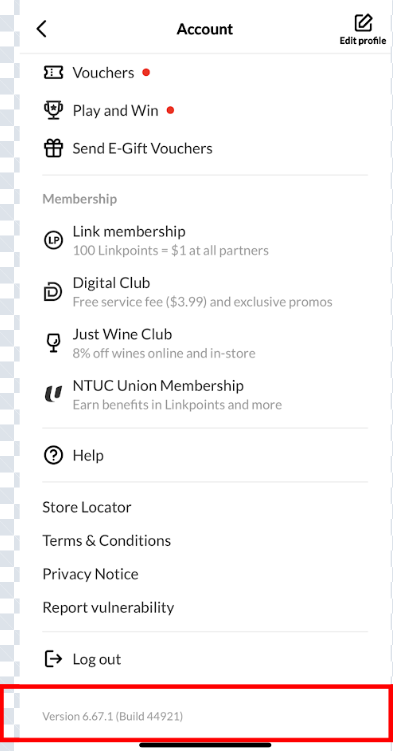The height and width of the screenshot is (751, 393).
Task: Tap the E-Gift Vouchers gift box icon
Action: pos(53,148)
